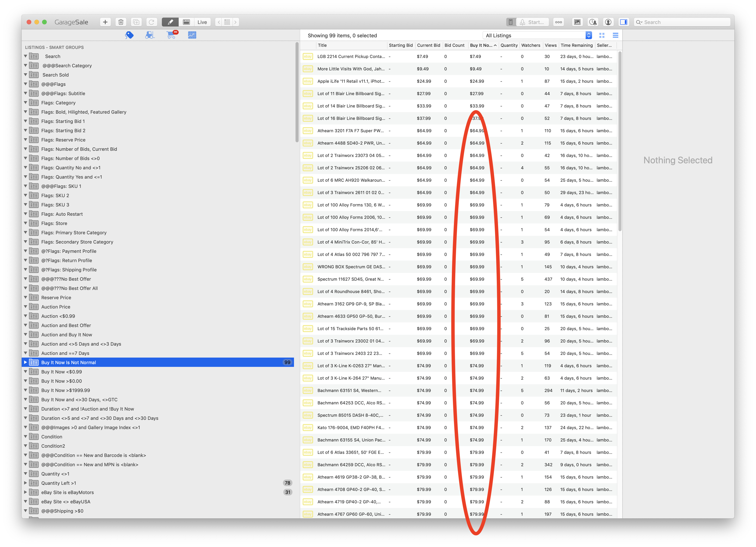Select Apple iLife '11 Retail listing
This screenshot has height=547, width=756.
(459, 81)
